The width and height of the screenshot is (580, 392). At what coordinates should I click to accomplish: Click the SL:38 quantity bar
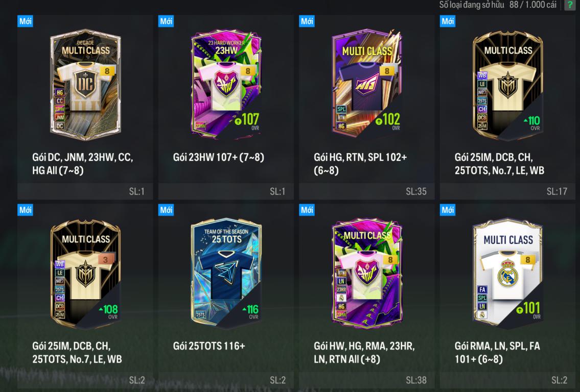click(x=366, y=380)
